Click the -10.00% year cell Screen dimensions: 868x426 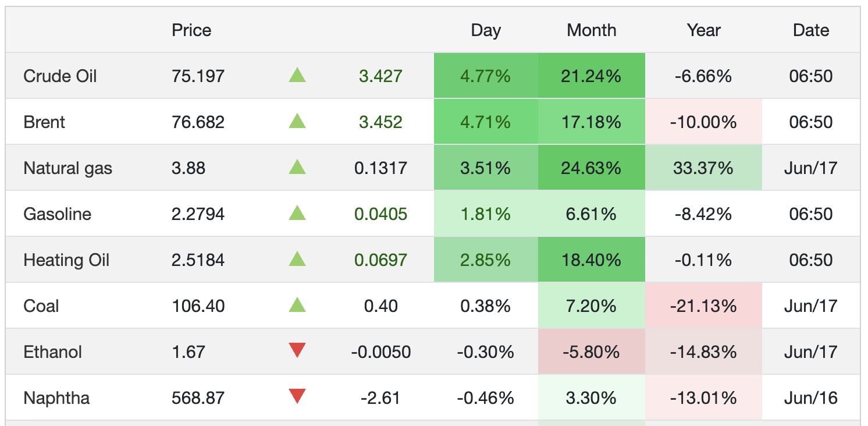(x=703, y=122)
